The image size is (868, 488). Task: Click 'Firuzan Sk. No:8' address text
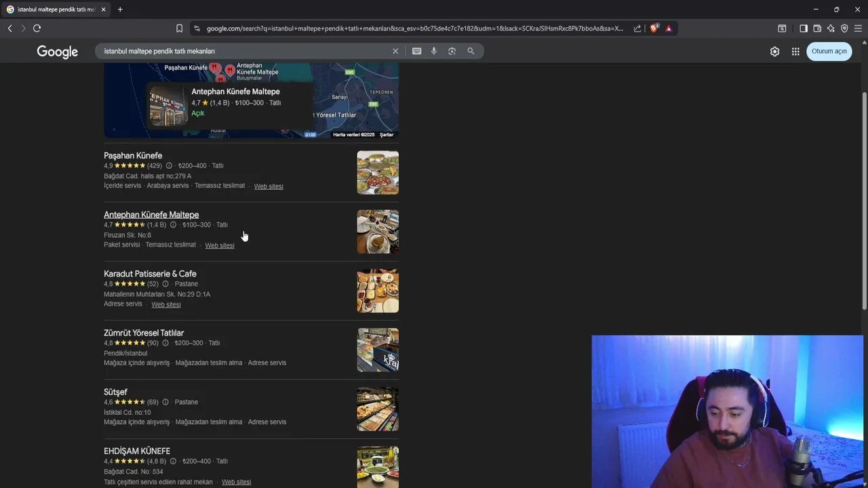click(127, 235)
